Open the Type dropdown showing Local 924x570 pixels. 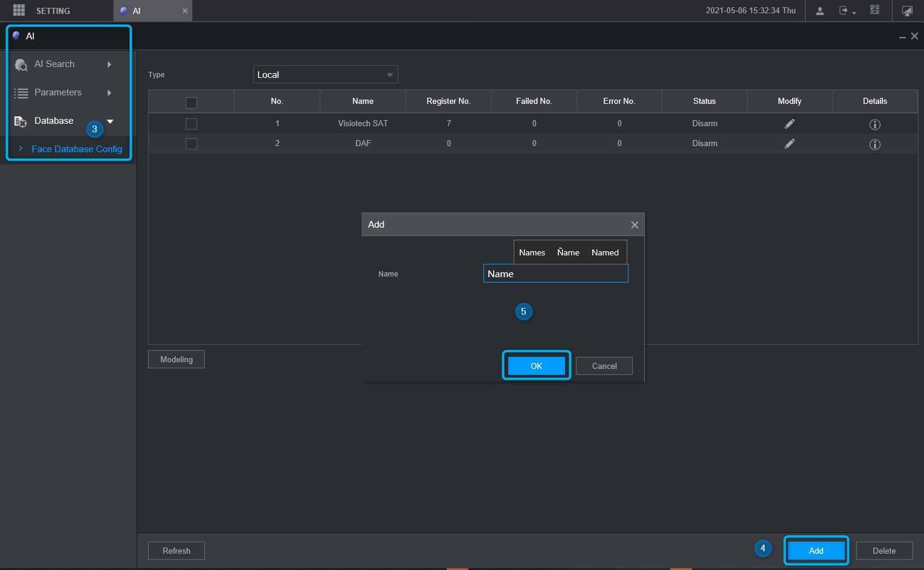tap(325, 74)
